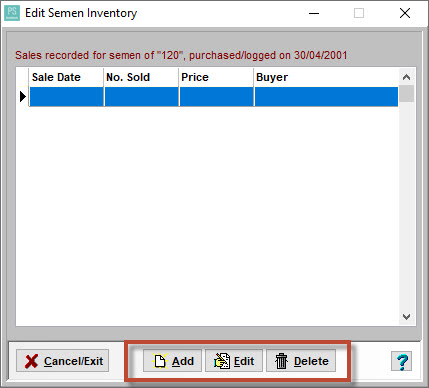Screen dimensions: 429x388
Task: Click the Sale Date cell in highlighted row
Action: [x=66, y=97]
